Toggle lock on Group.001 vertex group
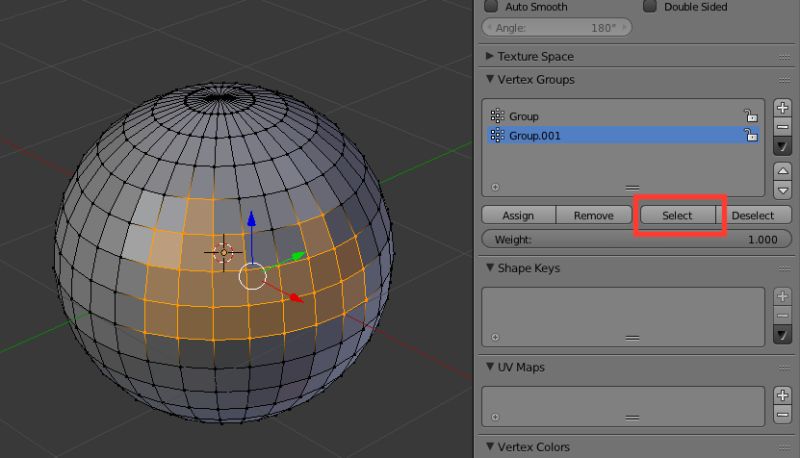Image resolution: width=800 pixels, height=458 pixels. (x=751, y=135)
